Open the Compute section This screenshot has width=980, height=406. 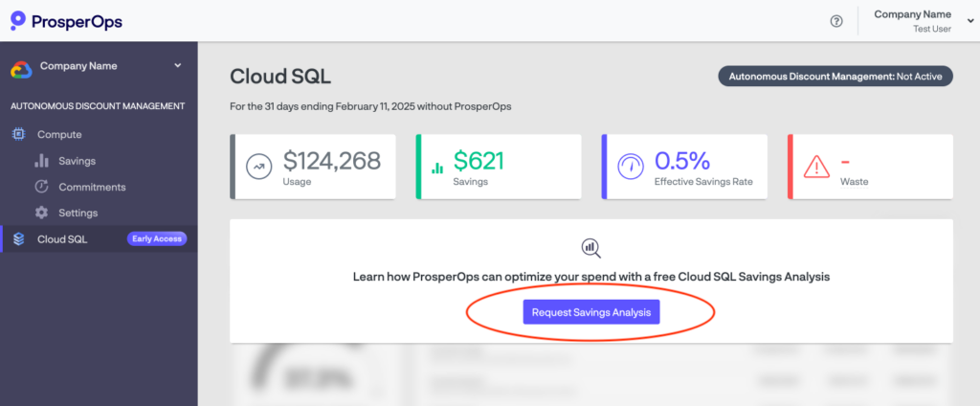(59, 134)
